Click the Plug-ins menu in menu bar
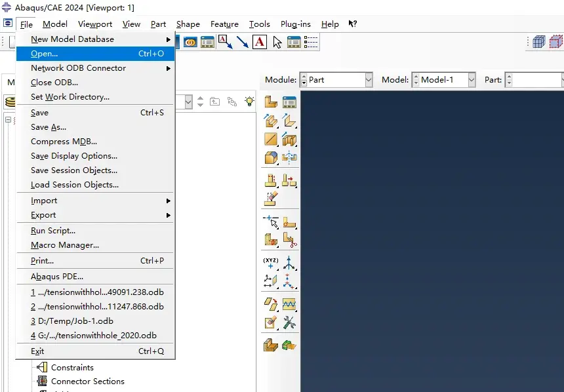 296,24
